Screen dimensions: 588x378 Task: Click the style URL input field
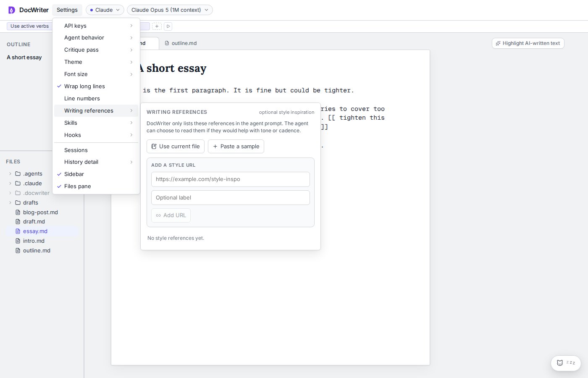tap(231, 179)
